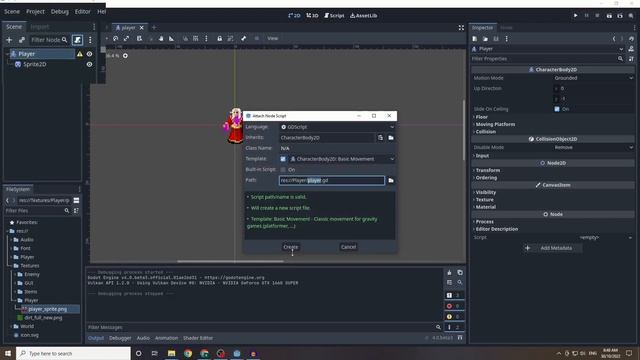The height and width of the screenshot is (360, 640).
Task: Click the Copy Output selection icon
Action: 460,273
